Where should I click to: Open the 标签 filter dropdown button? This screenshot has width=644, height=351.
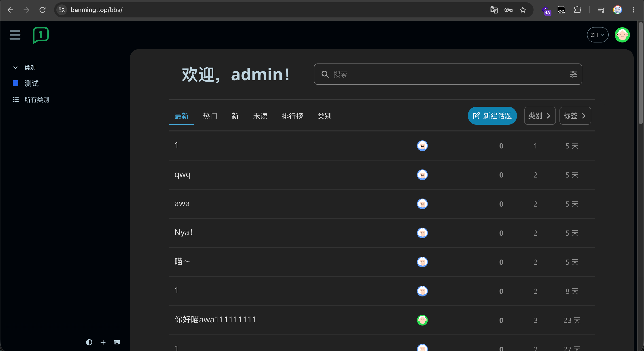575,116
